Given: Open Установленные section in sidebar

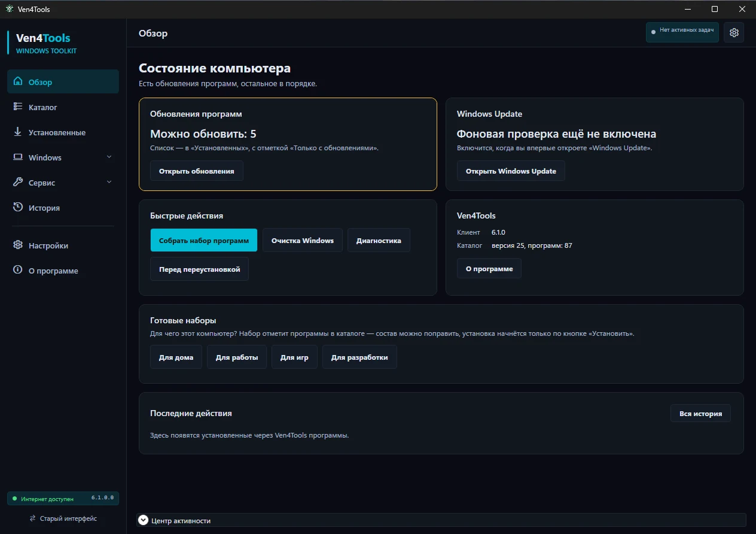Looking at the screenshot, I should tap(63, 132).
